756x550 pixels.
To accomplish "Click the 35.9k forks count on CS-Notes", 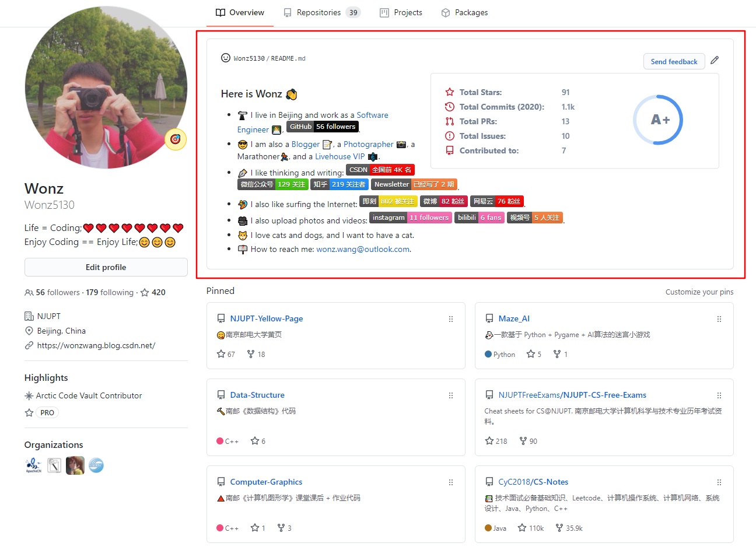I will pyautogui.click(x=569, y=528).
